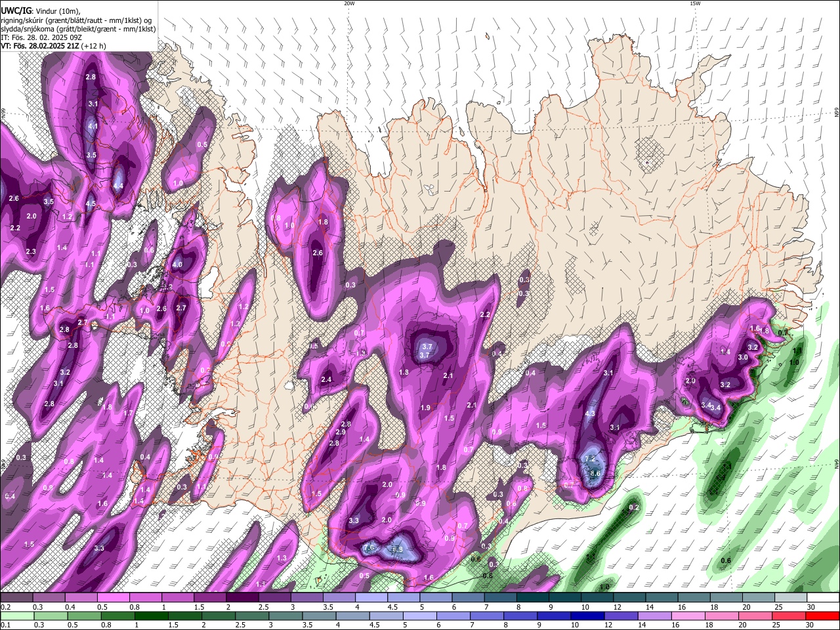Select the '4.5' value label on map
The width and height of the screenshot is (840, 630).
[91, 204]
